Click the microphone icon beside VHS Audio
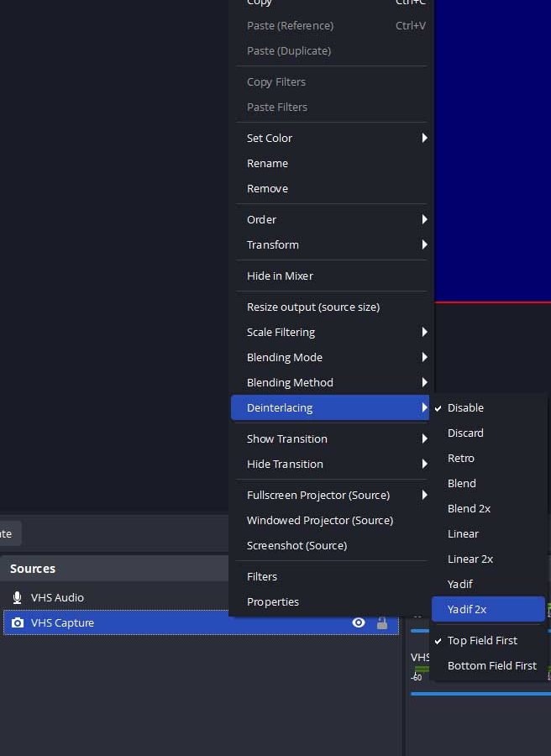551x756 pixels. 17,597
